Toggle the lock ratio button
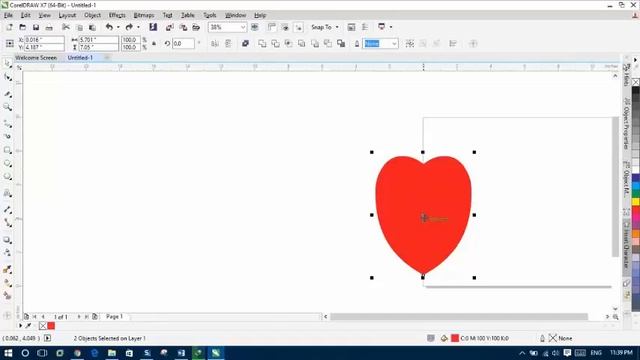Screen dimensions: 640x360 coord(154,44)
